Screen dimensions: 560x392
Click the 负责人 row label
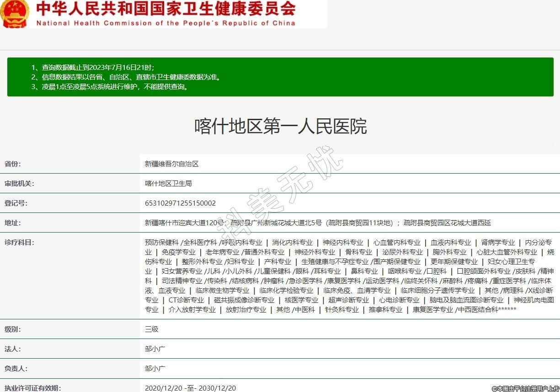click(16, 368)
